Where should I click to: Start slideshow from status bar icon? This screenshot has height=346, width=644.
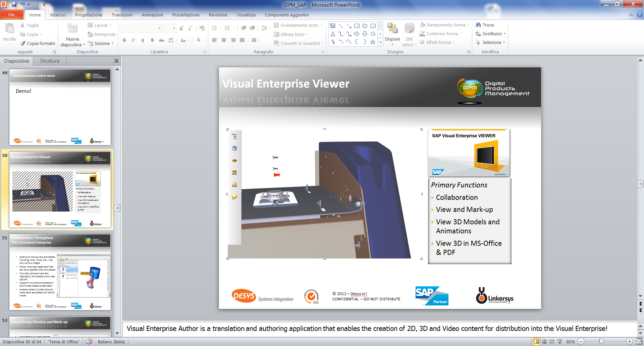pos(559,342)
